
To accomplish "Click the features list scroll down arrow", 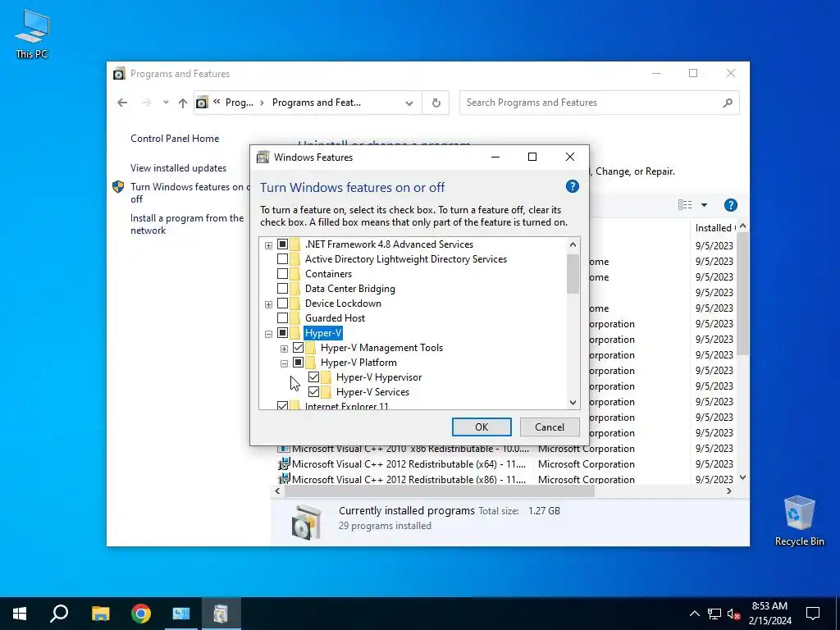I will point(573,403).
